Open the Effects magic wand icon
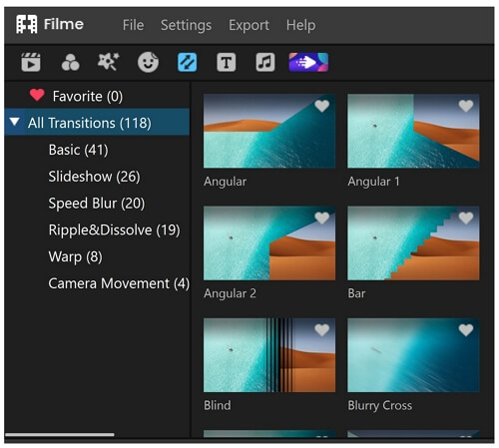The width and height of the screenshot is (499, 448). coord(108,62)
